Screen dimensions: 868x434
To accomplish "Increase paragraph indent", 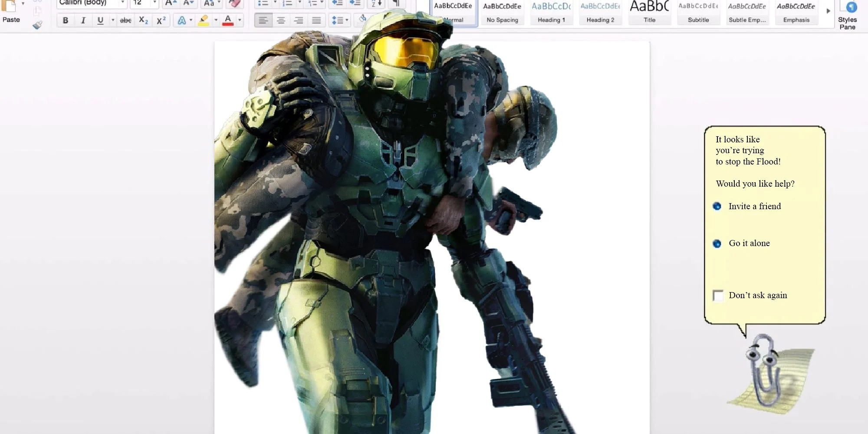I will point(355,3).
